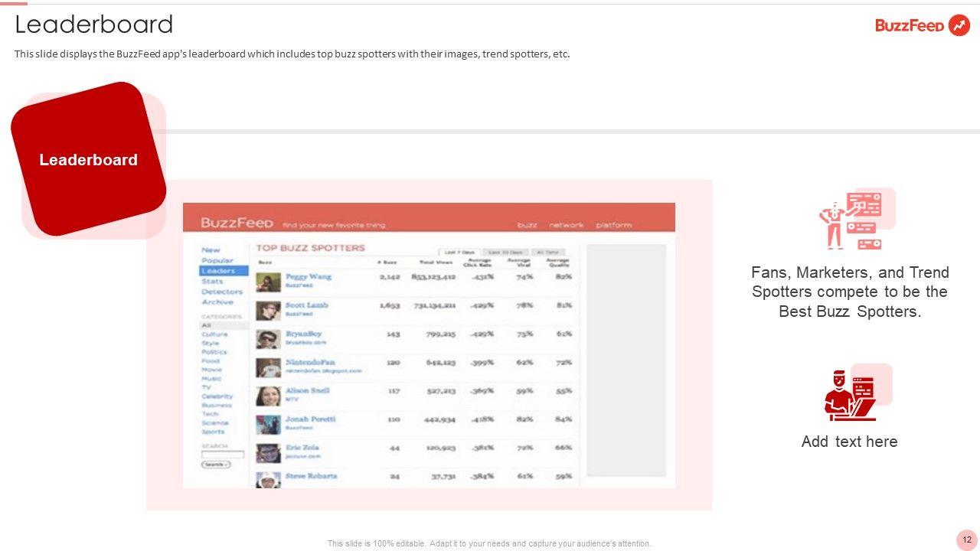Click the 799,215 total views value

click(439, 334)
